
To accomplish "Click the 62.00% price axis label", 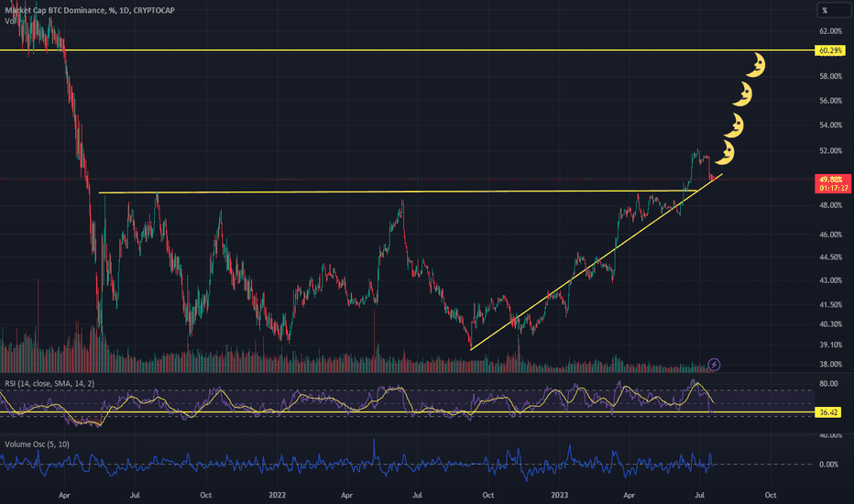I will (x=830, y=31).
